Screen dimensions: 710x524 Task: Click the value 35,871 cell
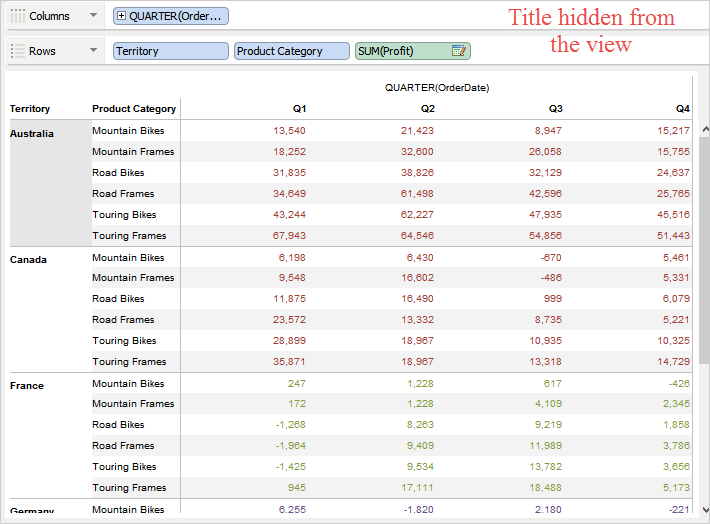(289, 361)
